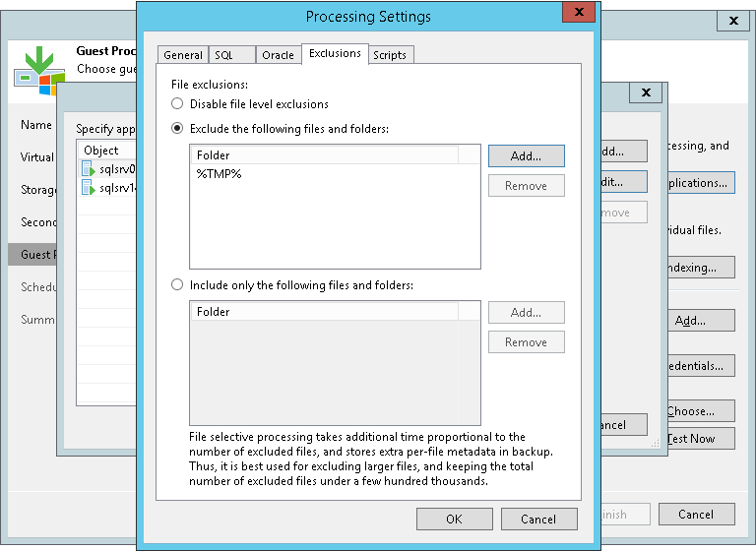Go to the Schedule wizard step

[x=38, y=287]
